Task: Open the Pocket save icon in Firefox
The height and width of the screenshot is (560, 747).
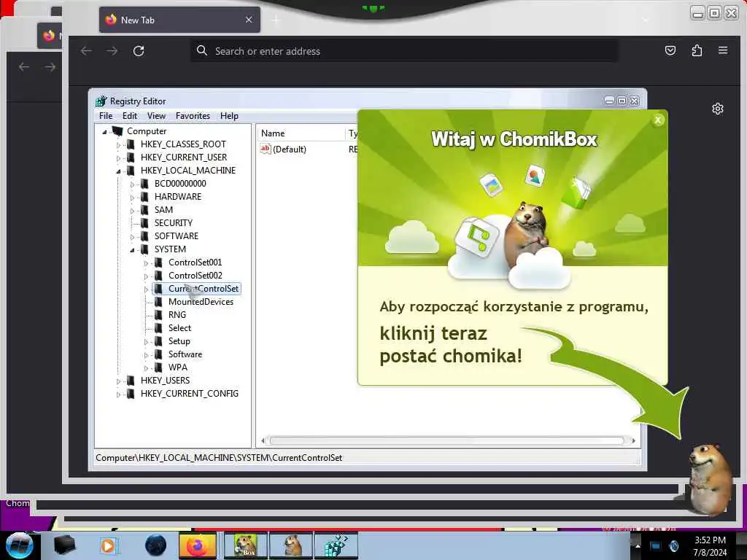Action: (x=670, y=50)
